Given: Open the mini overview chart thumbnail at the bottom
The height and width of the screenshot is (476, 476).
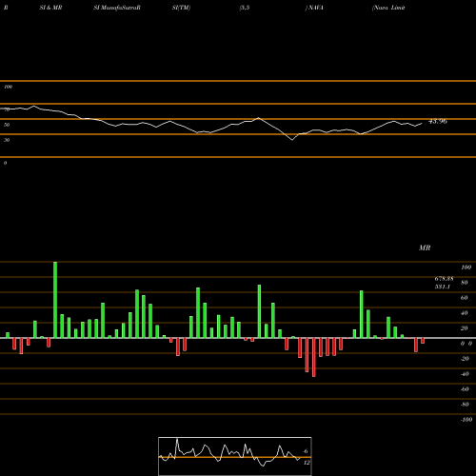Looking at the screenshot, I should point(235,456).
